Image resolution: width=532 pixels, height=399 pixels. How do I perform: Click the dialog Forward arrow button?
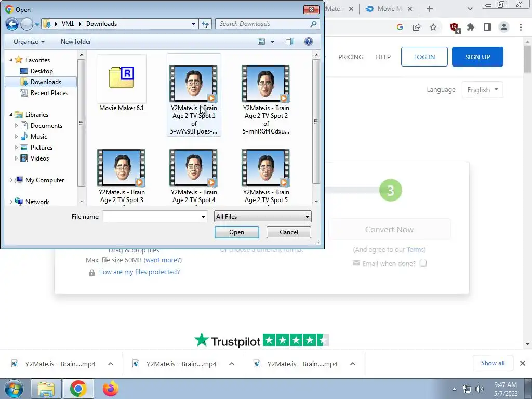click(26, 24)
